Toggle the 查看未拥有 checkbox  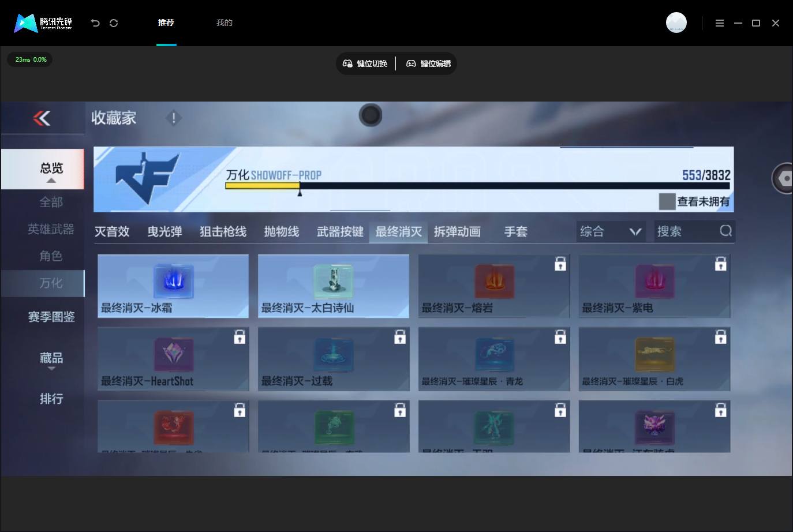click(667, 201)
